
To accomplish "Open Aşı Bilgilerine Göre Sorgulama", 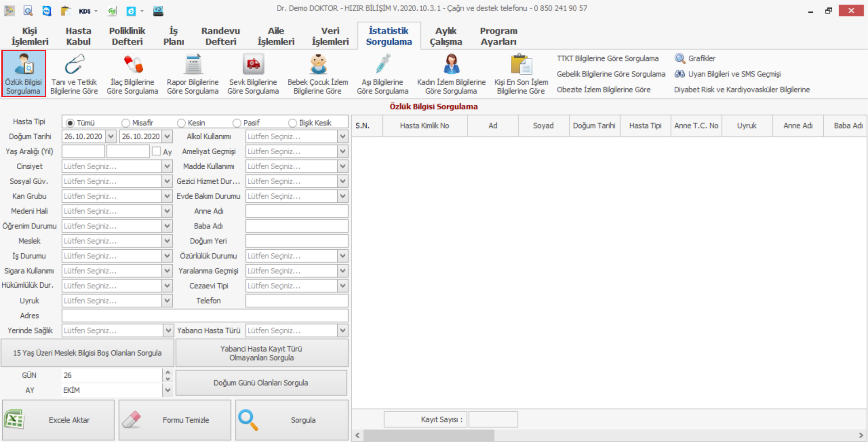I will [x=382, y=74].
